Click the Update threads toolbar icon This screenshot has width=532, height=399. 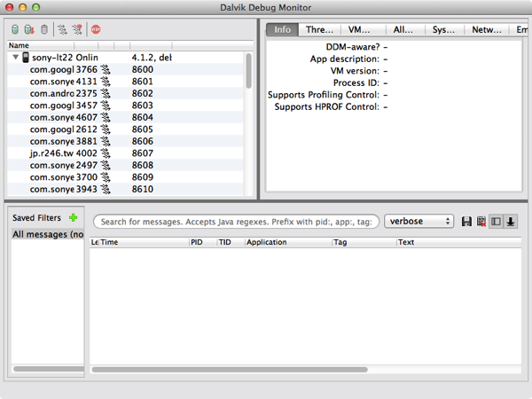tap(62, 29)
